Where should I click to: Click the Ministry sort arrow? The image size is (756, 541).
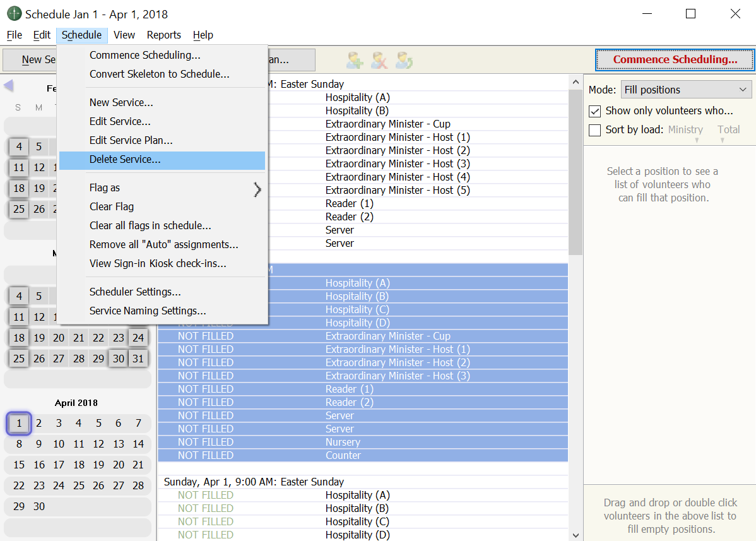pyautogui.click(x=697, y=140)
